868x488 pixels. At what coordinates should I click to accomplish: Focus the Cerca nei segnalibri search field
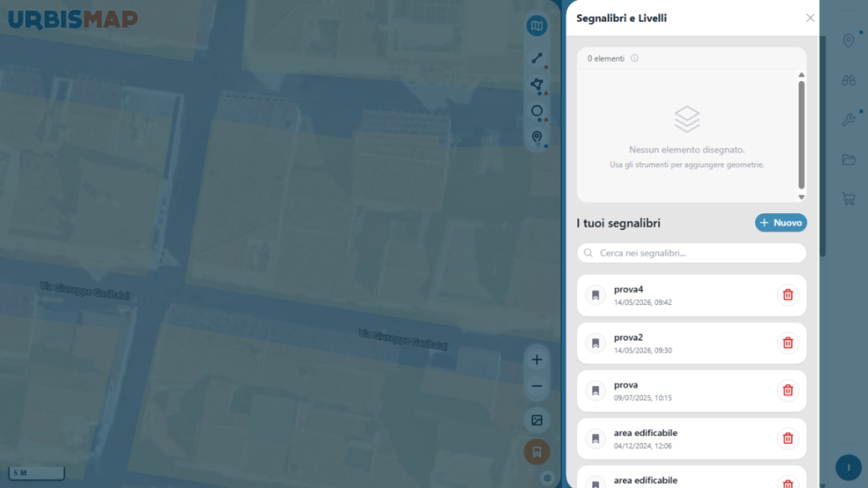point(691,253)
